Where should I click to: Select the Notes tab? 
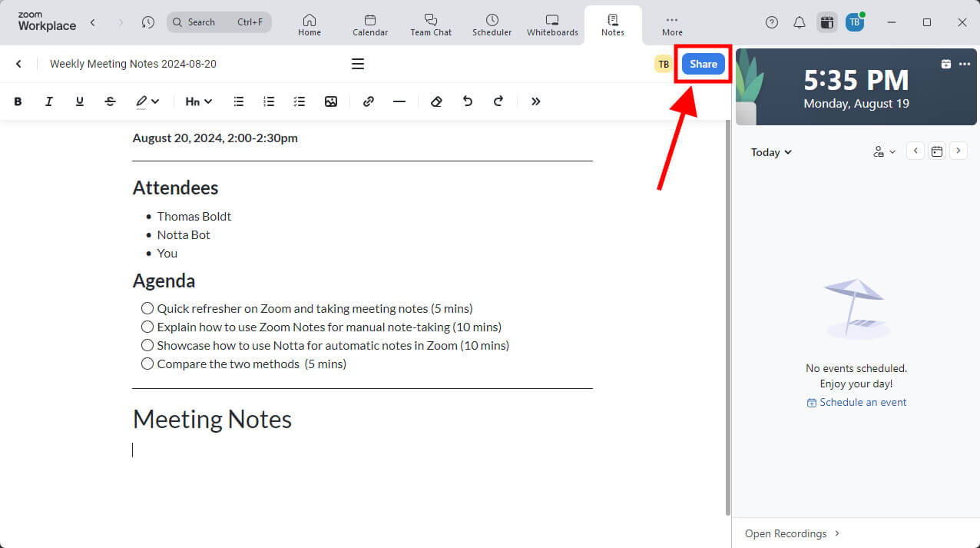(613, 25)
